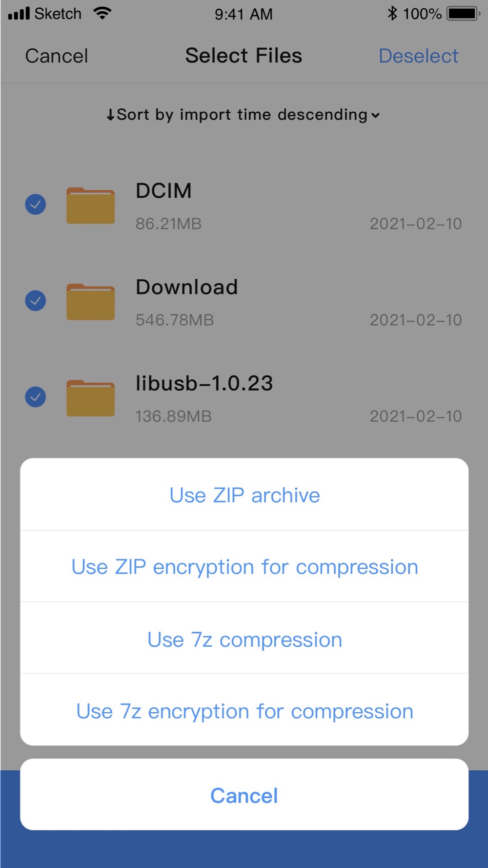Choose Use ZIP archive option
488x868 pixels.
pos(244,495)
